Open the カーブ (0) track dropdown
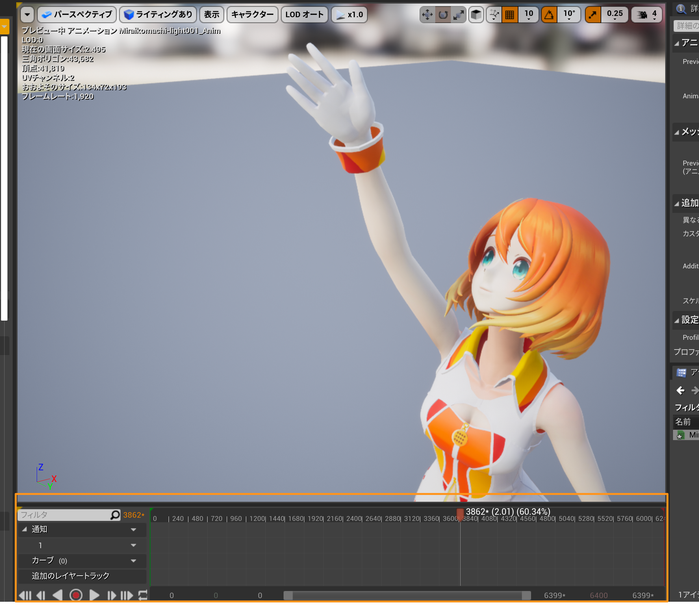 (x=133, y=561)
